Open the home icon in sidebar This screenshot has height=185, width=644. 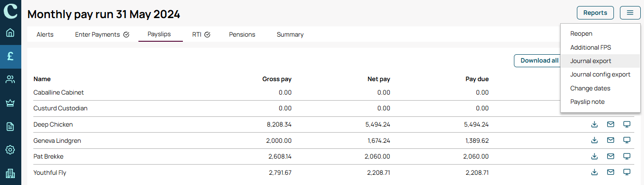pos(10,33)
